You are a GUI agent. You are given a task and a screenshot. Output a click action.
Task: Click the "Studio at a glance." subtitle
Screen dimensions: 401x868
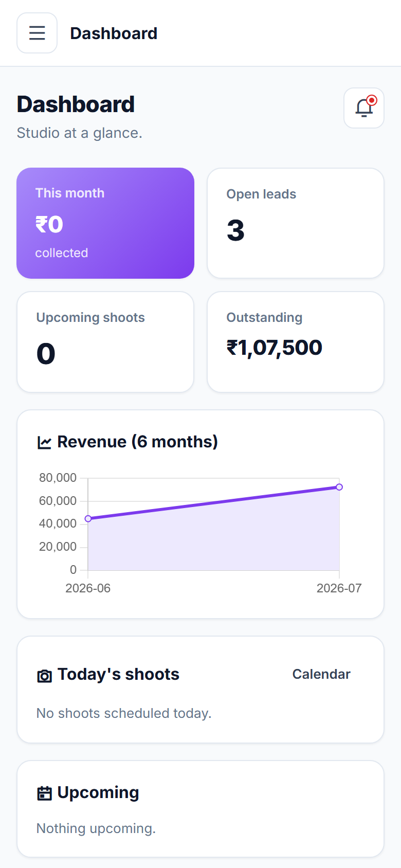click(79, 133)
